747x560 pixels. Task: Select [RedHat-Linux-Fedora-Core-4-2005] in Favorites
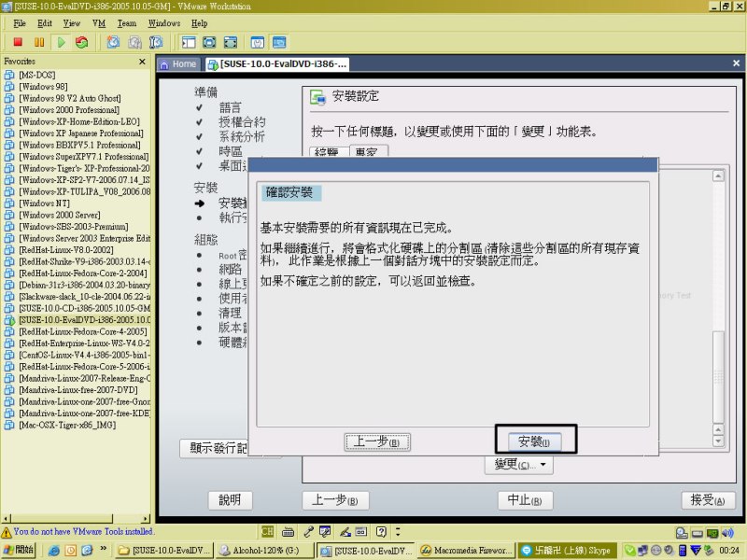(83, 332)
